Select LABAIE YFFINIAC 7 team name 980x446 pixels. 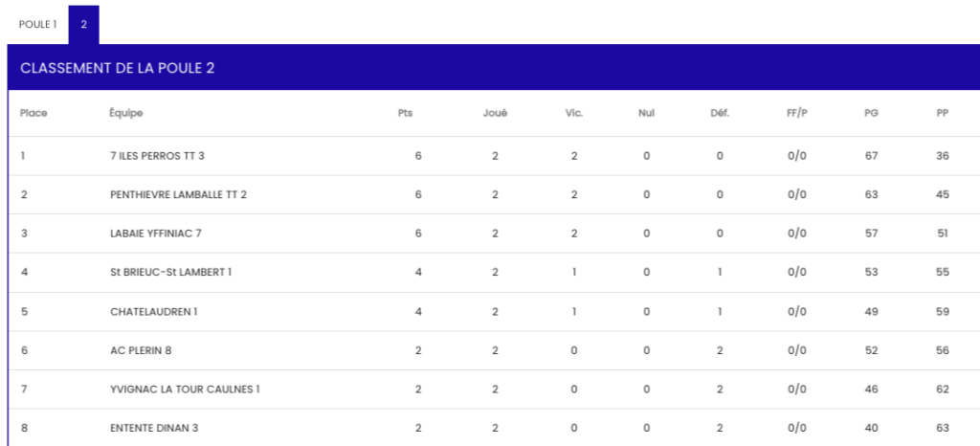point(156,233)
